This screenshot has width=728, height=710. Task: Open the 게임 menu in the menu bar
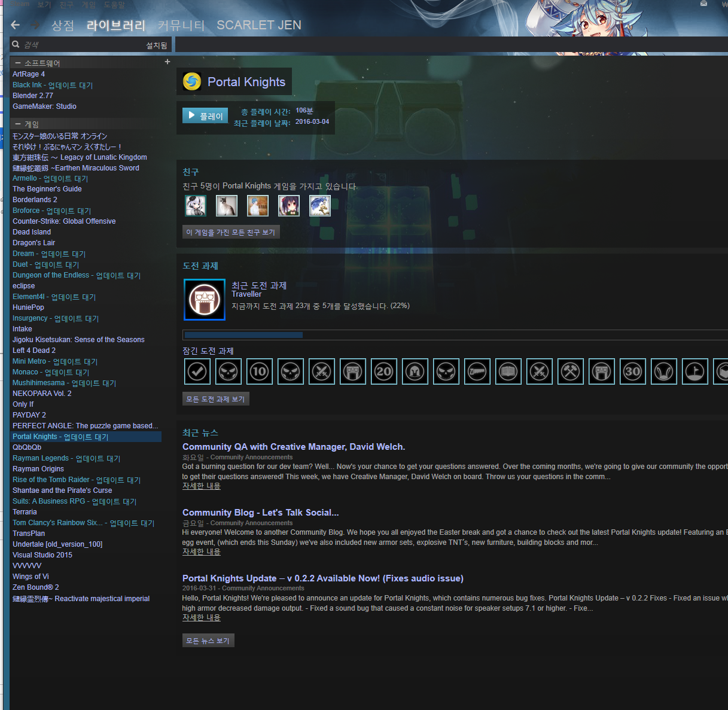(89, 5)
